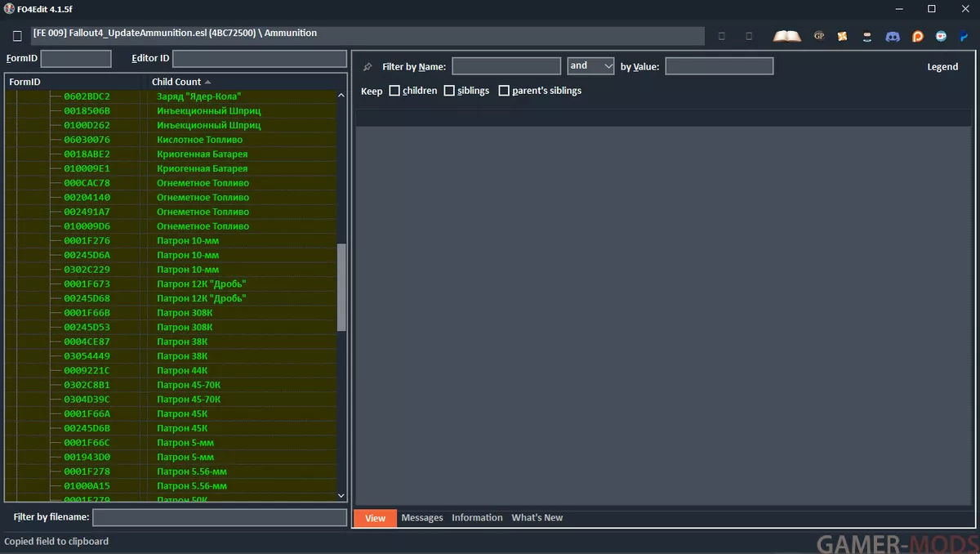Open the orange Nexus Mods icon

(843, 36)
